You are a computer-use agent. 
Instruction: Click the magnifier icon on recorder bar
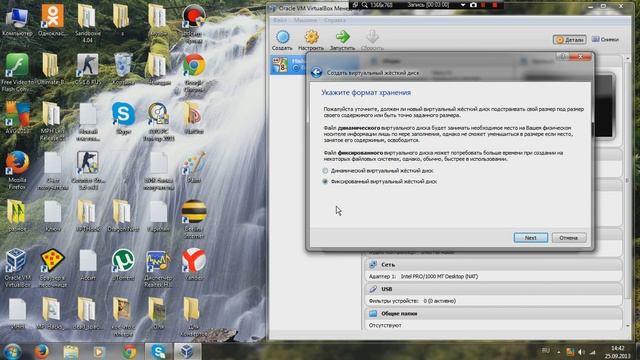pyautogui.click(x=364, y=5)
